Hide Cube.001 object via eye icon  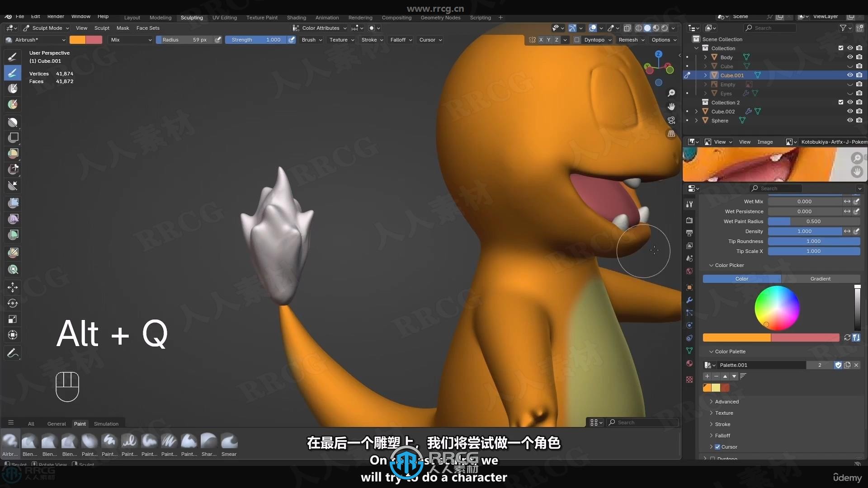(850, 75)
